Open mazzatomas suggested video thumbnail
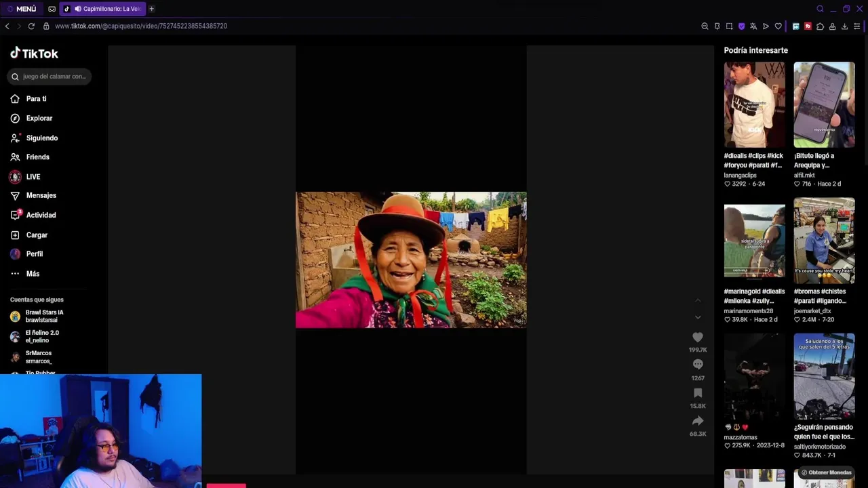 [754, 376]
